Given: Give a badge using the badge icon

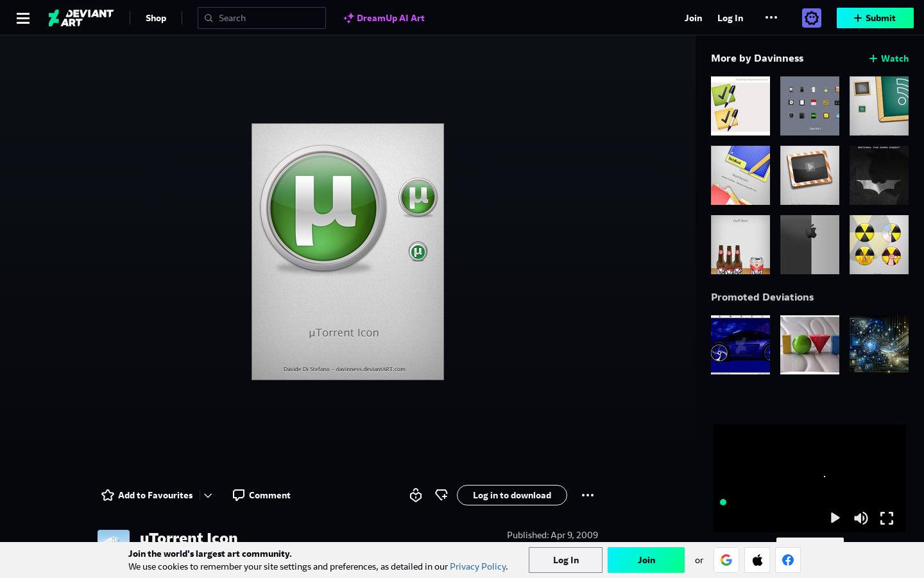Looking at the screenshot, I should [416, 495].
